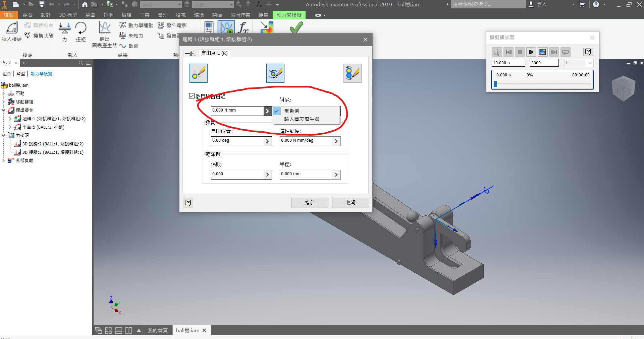
Task: Open the 3D Model (3D 模型) ribbon tab
Action: coord(68,15)
